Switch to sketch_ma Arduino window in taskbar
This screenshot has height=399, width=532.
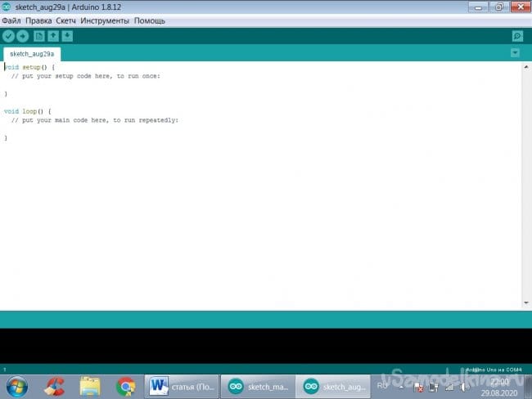pos(258,386)
